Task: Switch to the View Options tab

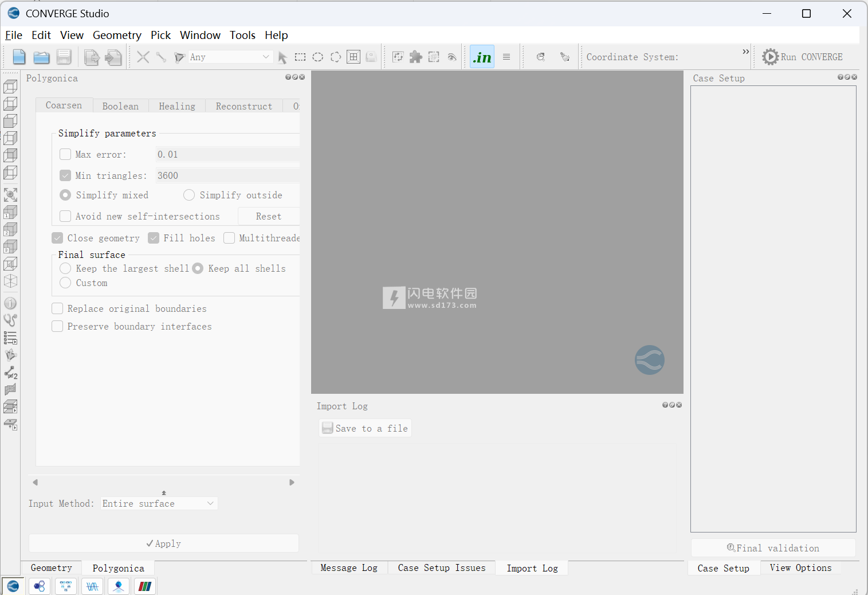Action: click(x=800, y=567)
